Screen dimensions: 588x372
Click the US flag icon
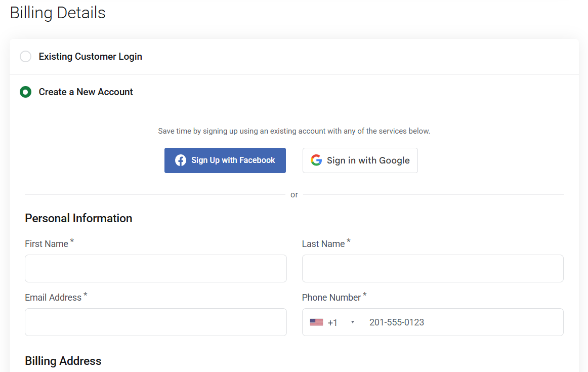(x=316, y=322)
